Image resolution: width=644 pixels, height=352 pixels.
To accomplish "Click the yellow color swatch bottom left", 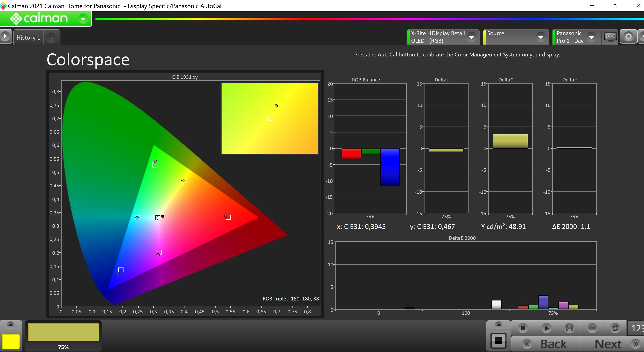I will click(x=11, y=341).
